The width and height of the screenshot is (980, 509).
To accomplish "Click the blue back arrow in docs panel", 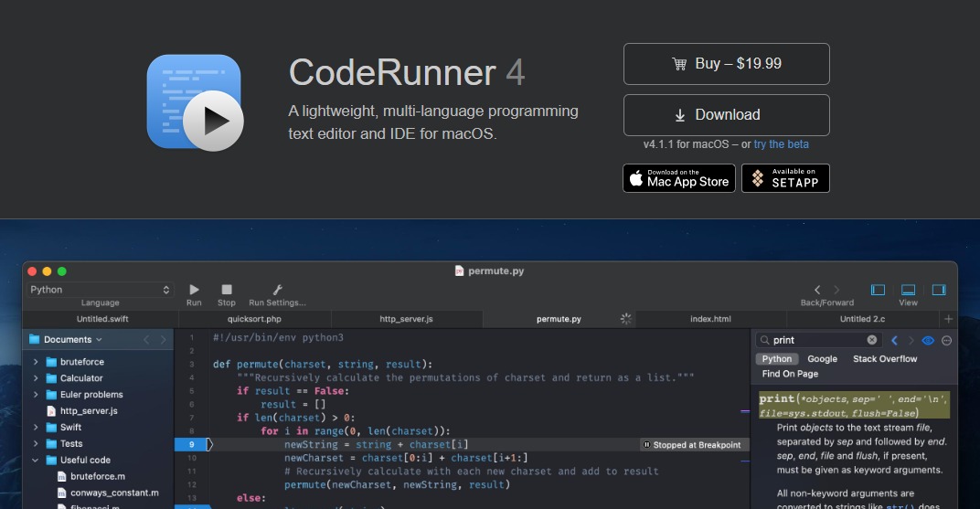I will [894, 340].
